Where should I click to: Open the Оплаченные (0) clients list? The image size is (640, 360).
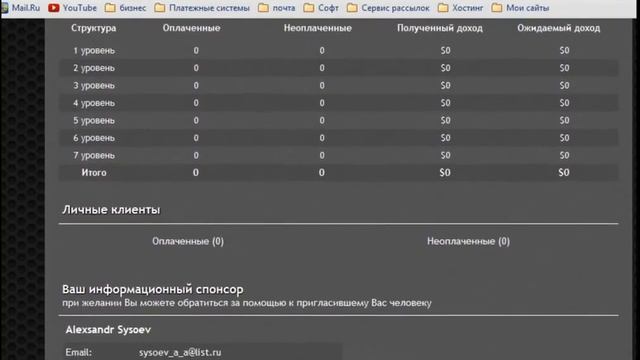pyautogui.click(x=188, y=241)
